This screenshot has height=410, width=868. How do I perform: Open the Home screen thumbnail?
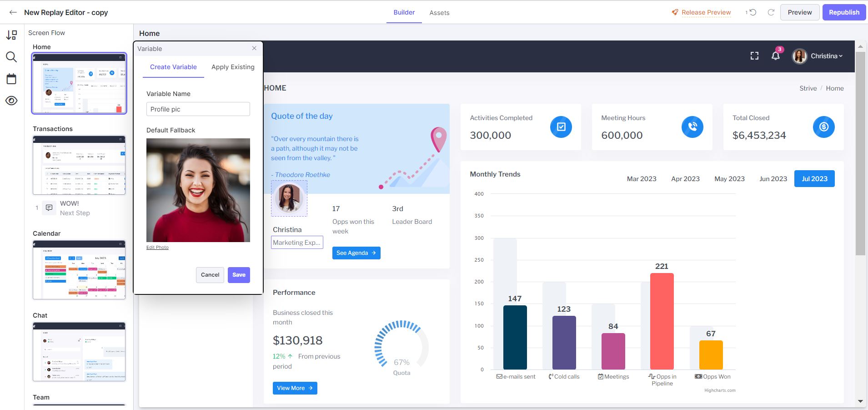pyautogui.click(x=79, y=83)
